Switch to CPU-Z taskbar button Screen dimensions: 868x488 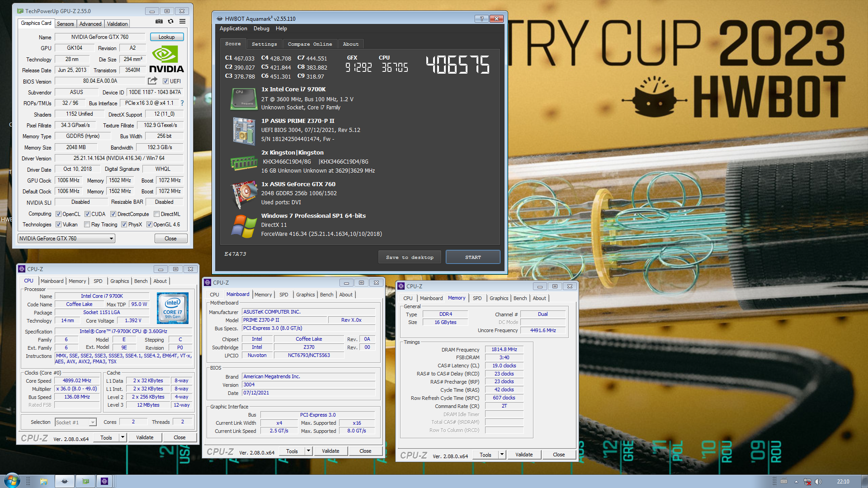[x=104, y=481]
